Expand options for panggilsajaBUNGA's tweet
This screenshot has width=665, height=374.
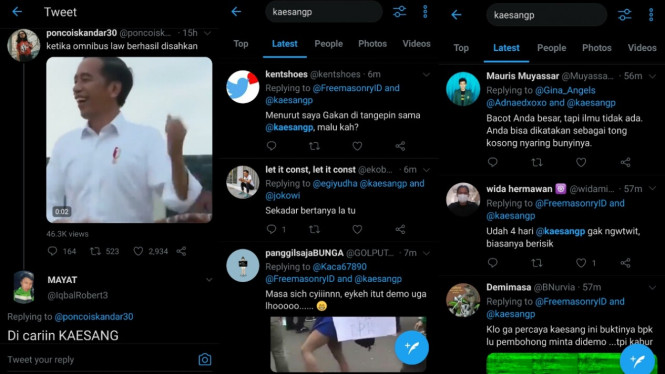[x=426, y=253]
